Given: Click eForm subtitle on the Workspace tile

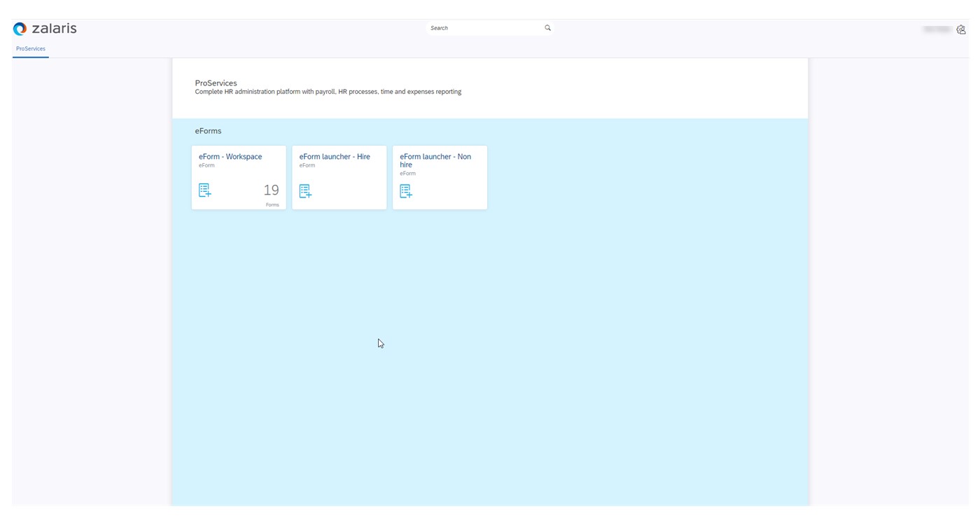Looking at the screenshot, I should (x=206, y=166).
